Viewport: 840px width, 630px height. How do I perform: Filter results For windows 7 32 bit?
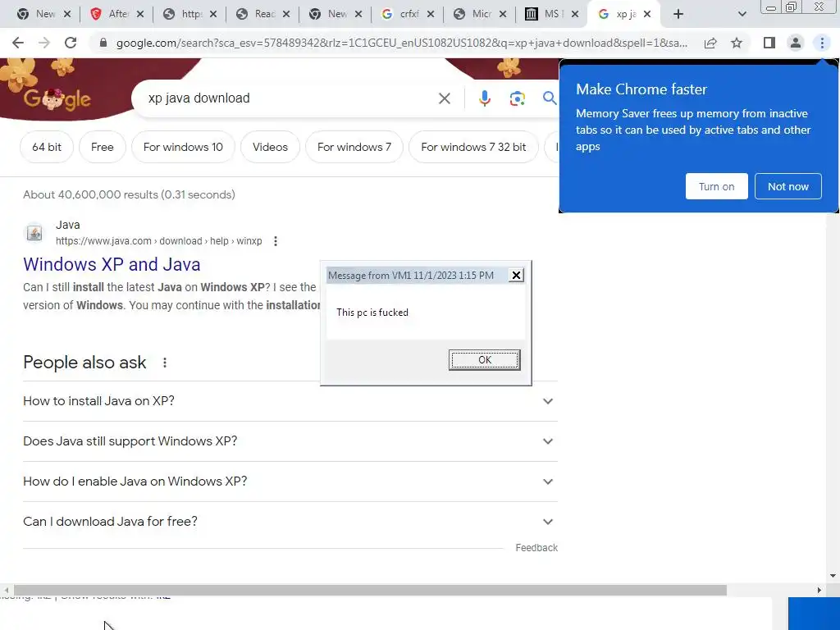pyautogui.click(x=473, y=147)
